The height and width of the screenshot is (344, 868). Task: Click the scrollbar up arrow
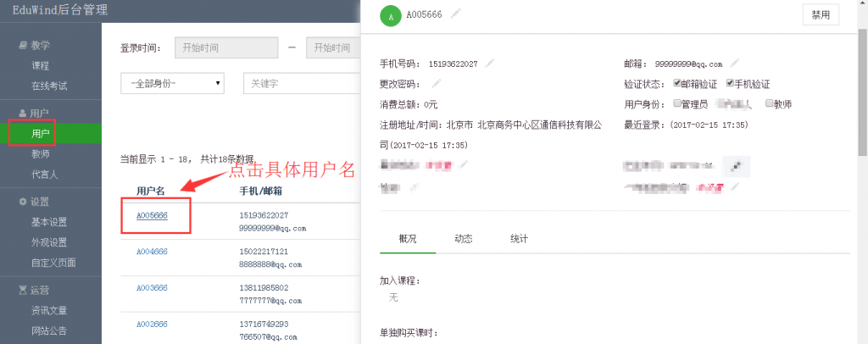click(862, 4)
